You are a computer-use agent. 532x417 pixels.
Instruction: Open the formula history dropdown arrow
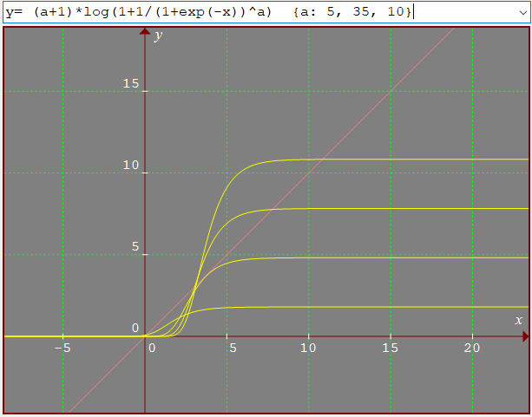521,12
